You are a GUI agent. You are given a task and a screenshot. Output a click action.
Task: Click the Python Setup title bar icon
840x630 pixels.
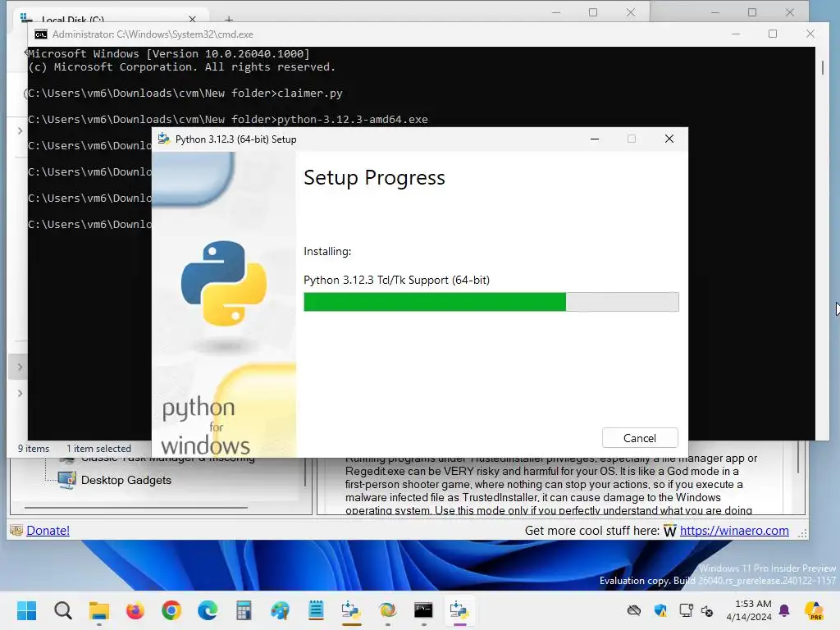tap(164, 139)
